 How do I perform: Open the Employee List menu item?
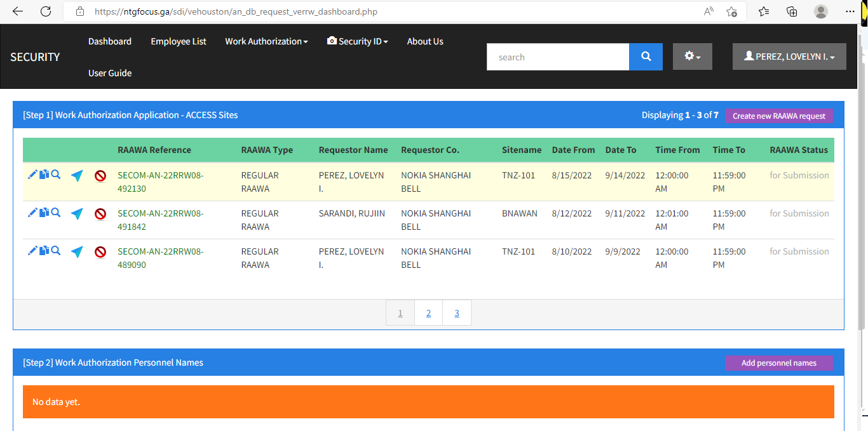click(179, 41)
